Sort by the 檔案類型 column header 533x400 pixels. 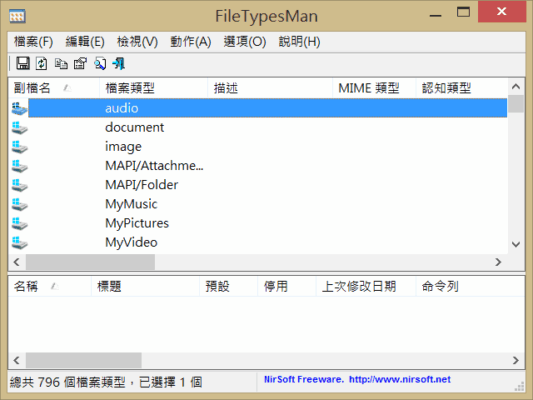coord(154,88)
